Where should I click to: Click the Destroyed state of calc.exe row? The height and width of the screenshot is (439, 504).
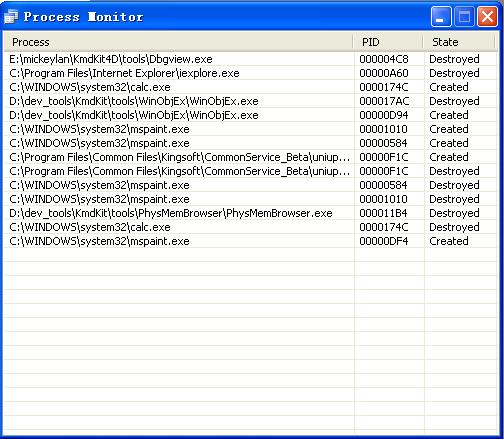tap(454, 227)
